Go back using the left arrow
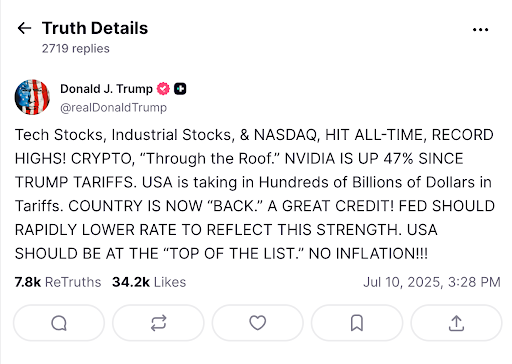The image size is (512, 364). (x=24, y=28)
